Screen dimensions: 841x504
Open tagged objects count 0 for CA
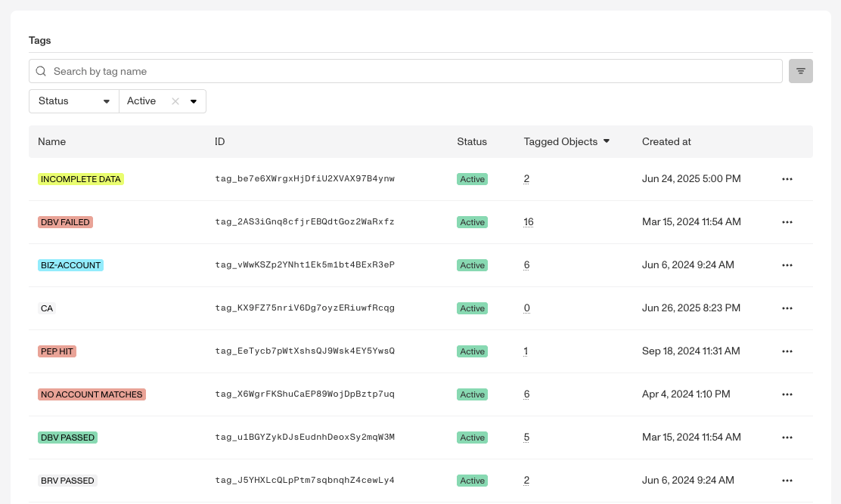pyautogui.click(x=526, y=308)
